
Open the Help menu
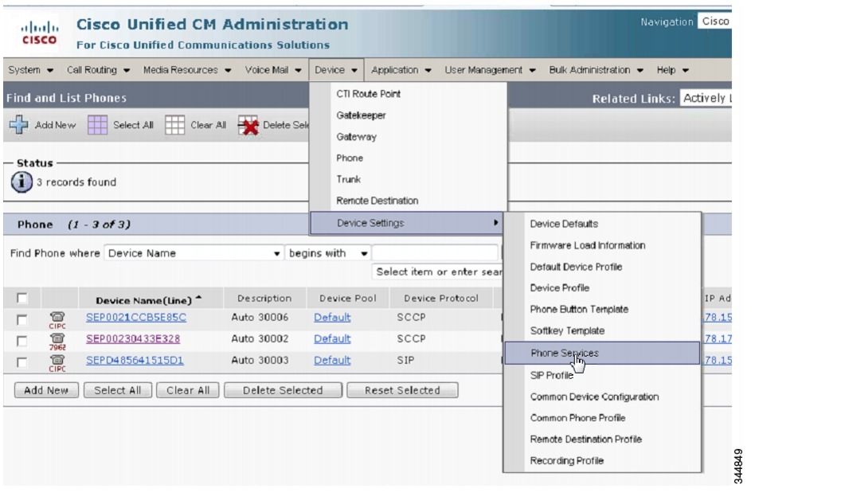click(673, 70)
